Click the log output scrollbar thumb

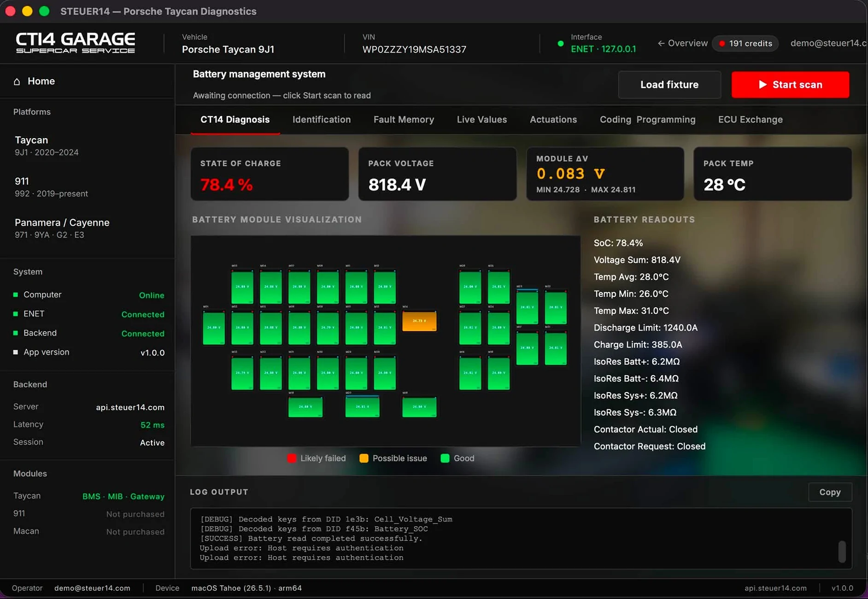click(842, 552)
